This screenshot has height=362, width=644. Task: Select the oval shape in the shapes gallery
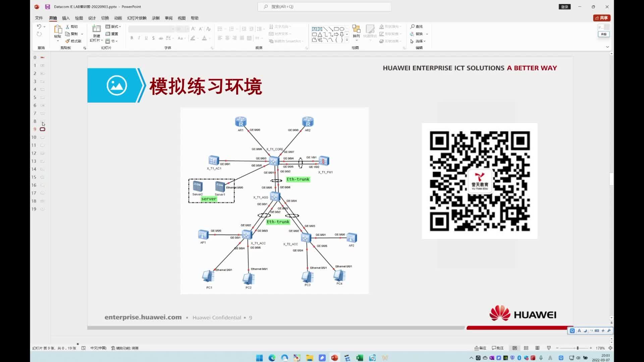coord(341,29)
